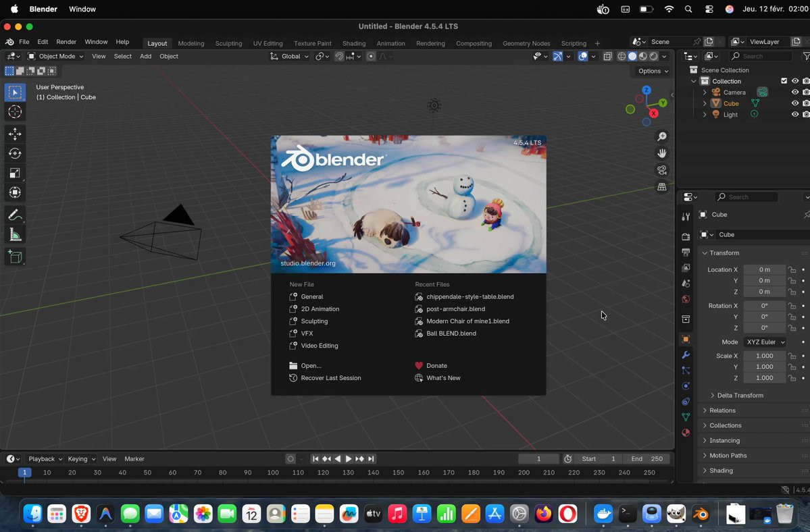The image size is (810, 532).
Task: Open recent file chippendale-style-table.blend
Action: pos(470,297)
